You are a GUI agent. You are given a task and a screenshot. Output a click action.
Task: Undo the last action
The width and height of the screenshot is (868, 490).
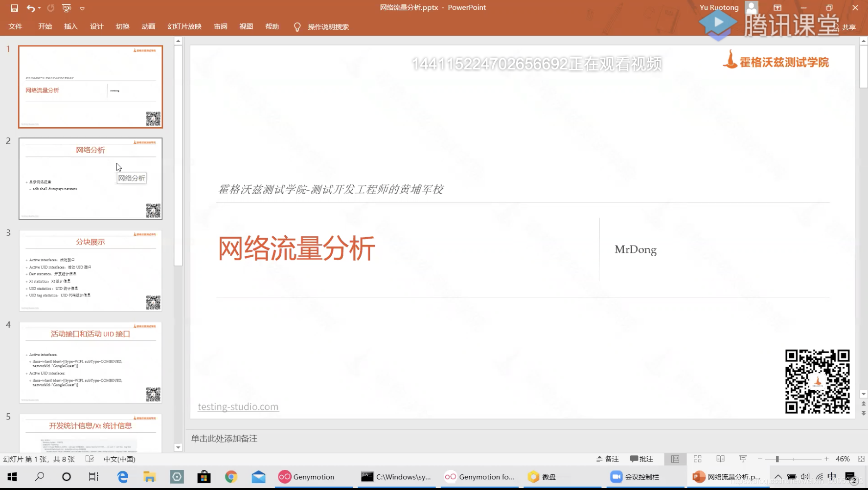point(30,7)
